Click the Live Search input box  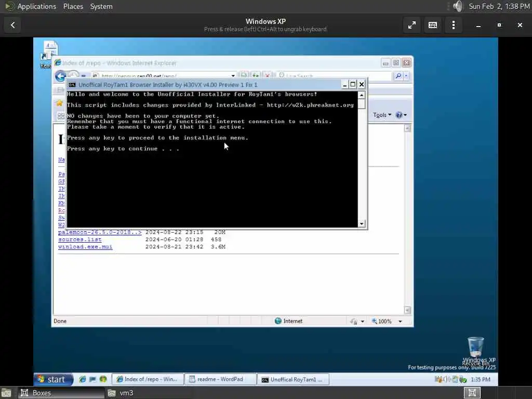pyautogui.click(x=334, y=76)
